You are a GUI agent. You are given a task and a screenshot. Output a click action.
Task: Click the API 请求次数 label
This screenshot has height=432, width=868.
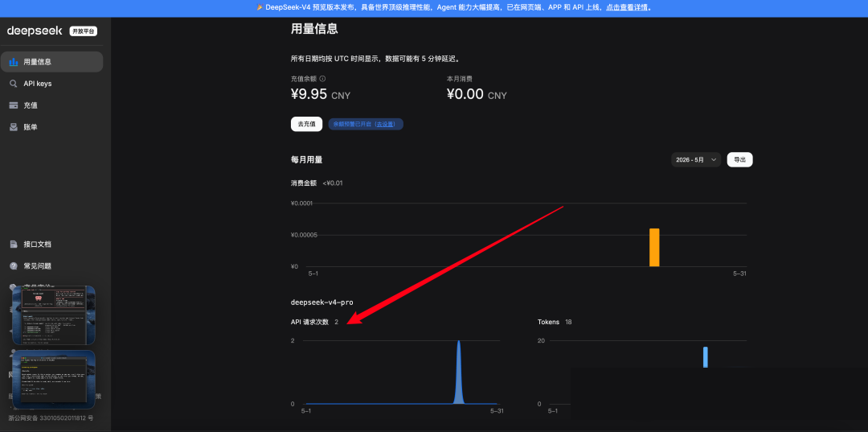tap(310, 322)
